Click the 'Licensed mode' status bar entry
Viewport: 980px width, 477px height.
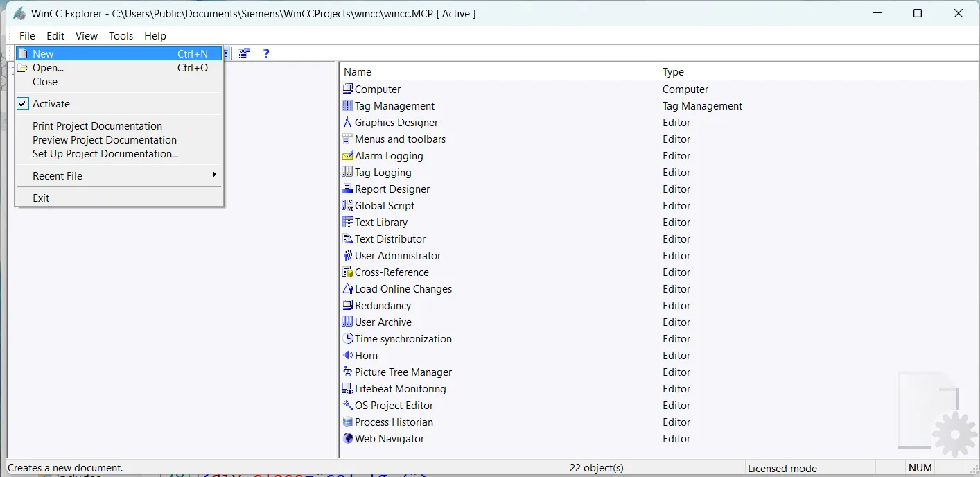click(x=782, y=468)
